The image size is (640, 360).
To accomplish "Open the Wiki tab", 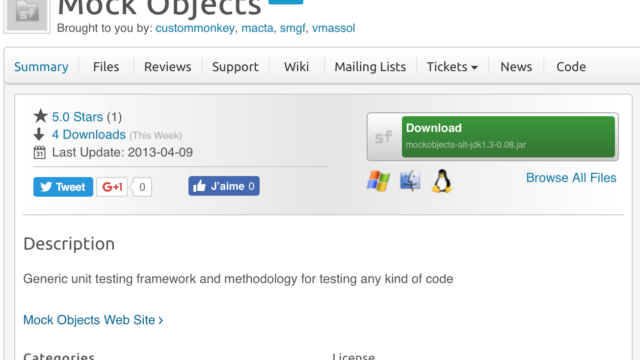I will pos(296,67).
